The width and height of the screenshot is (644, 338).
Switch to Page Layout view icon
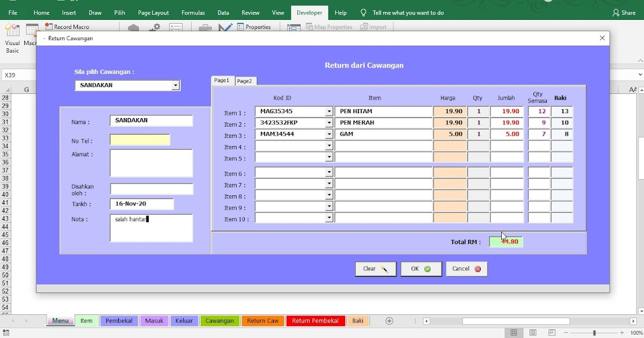pos(533,333)
